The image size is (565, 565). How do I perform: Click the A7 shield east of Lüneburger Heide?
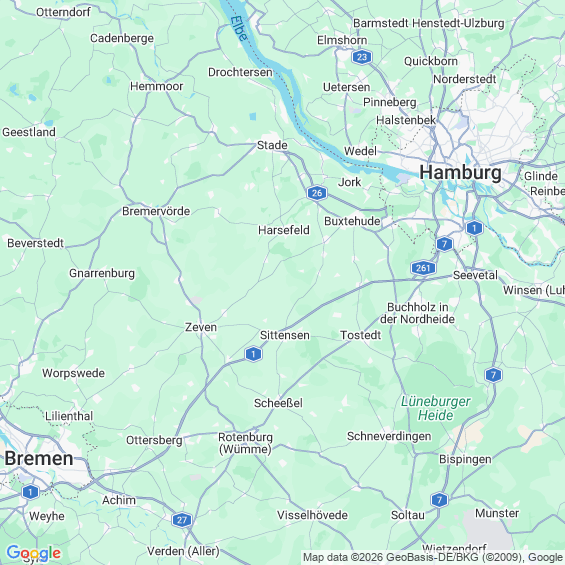pos(493,375)
